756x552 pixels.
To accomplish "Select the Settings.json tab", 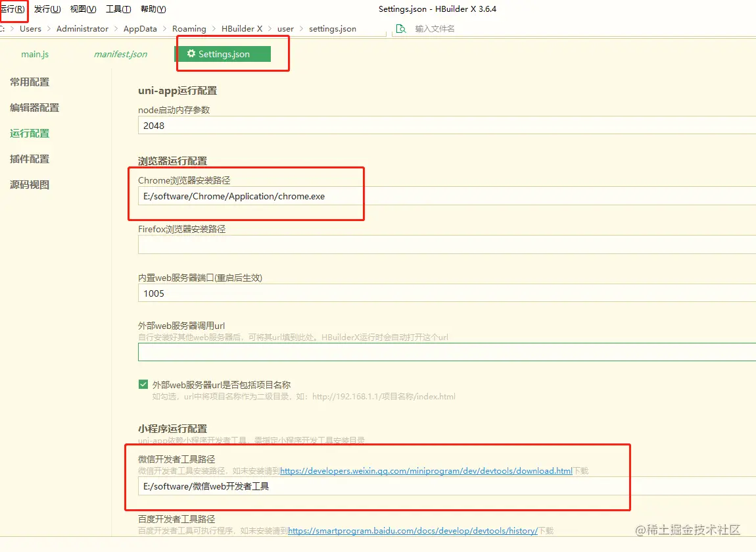I will [x=222, y=54].
